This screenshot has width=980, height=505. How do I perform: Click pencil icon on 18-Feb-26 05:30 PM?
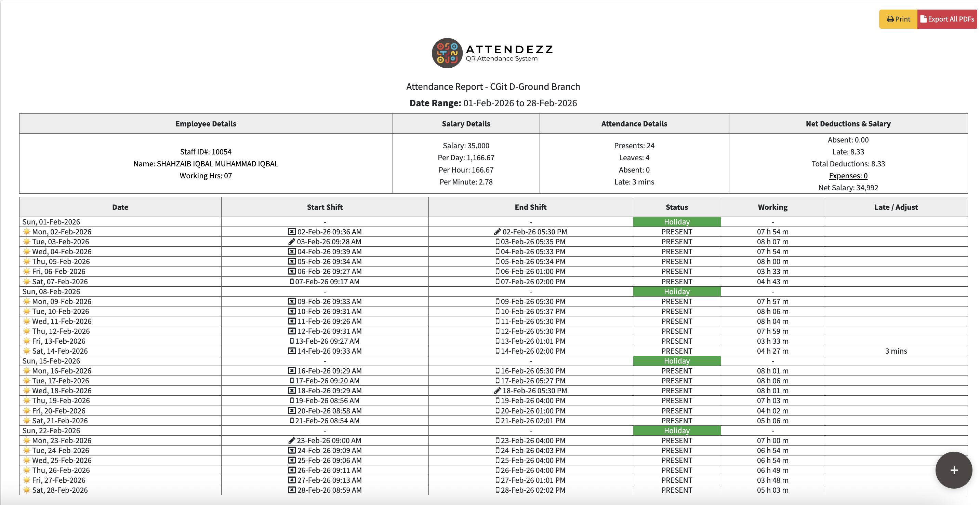coord(497,391)
